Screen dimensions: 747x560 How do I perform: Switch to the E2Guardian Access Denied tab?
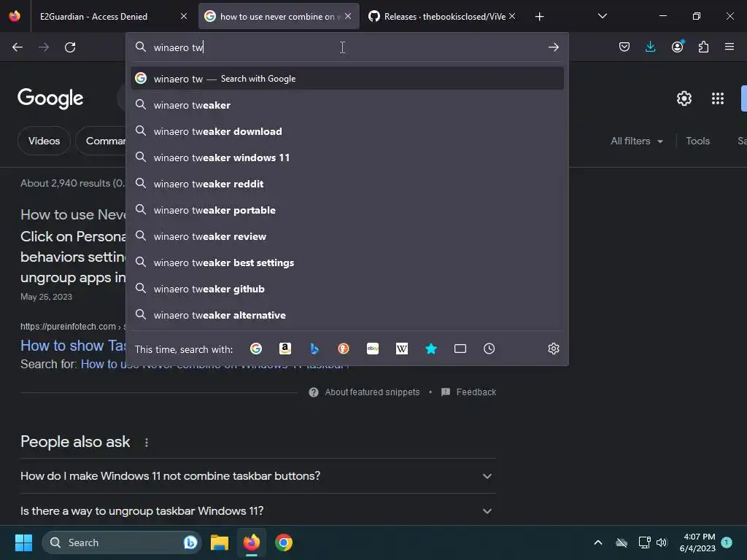(112, 16)
